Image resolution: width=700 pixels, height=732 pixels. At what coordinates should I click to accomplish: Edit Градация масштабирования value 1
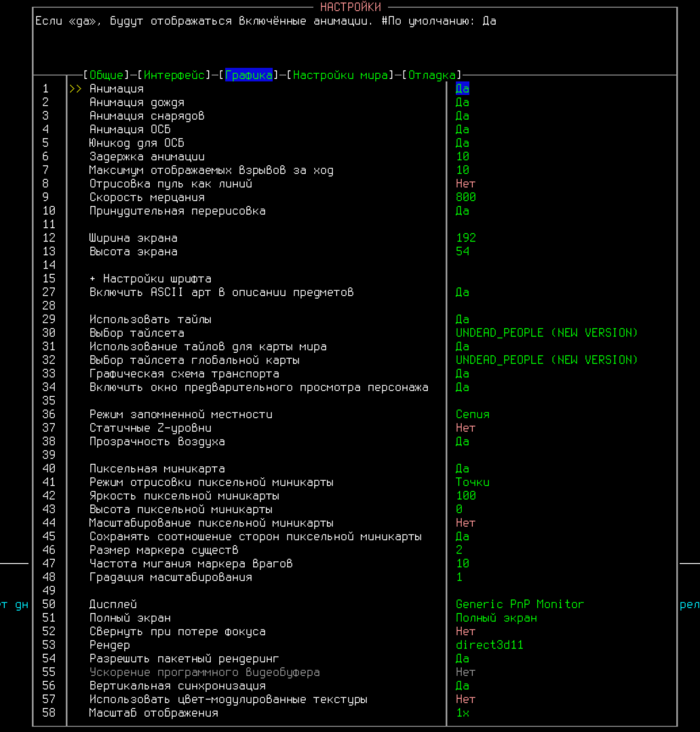(459, 577)
